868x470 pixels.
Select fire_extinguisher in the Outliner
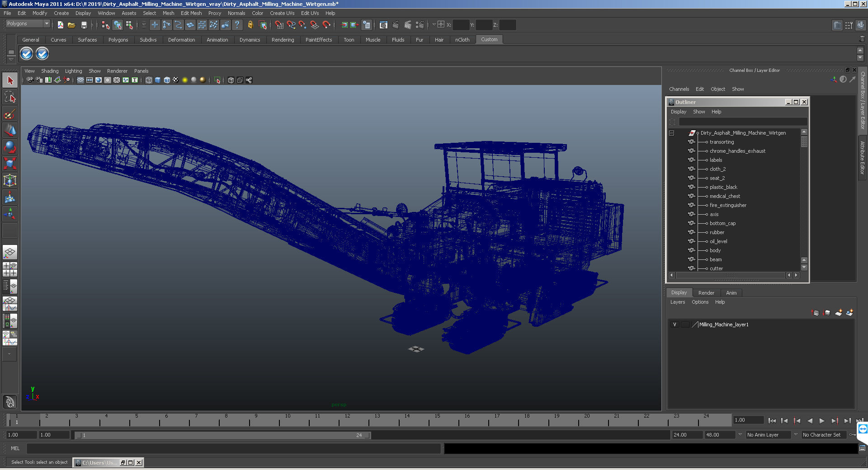(728, 205)
